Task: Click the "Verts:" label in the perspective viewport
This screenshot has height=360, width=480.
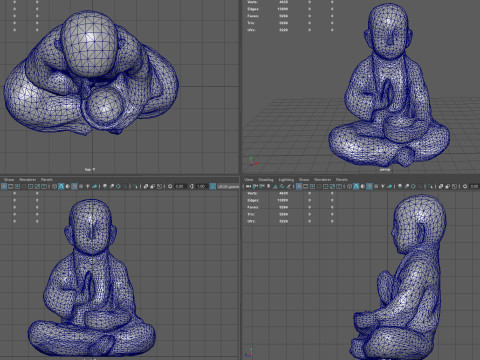Action: [252, 2]
